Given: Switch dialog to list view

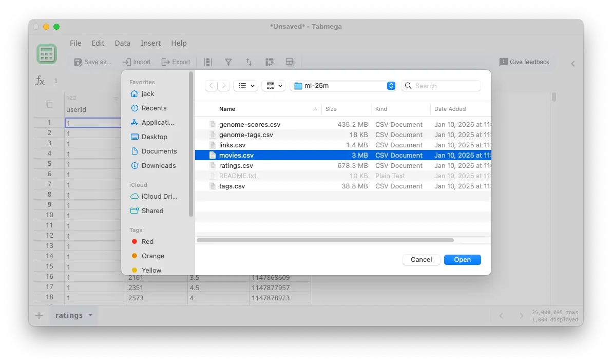Looking at the screenshot, I should pyautogui.click(x=243, y=85).
